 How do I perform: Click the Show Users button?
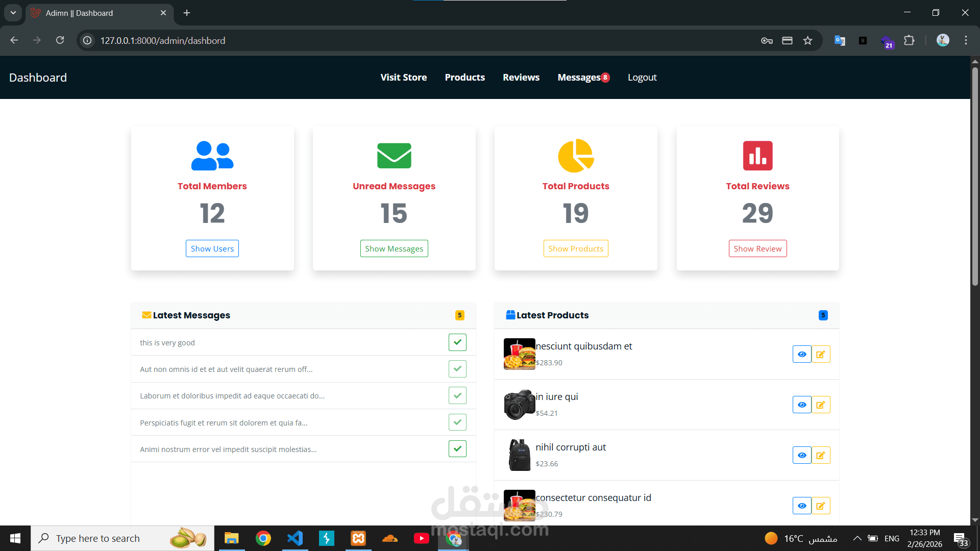tap(212, 248)
